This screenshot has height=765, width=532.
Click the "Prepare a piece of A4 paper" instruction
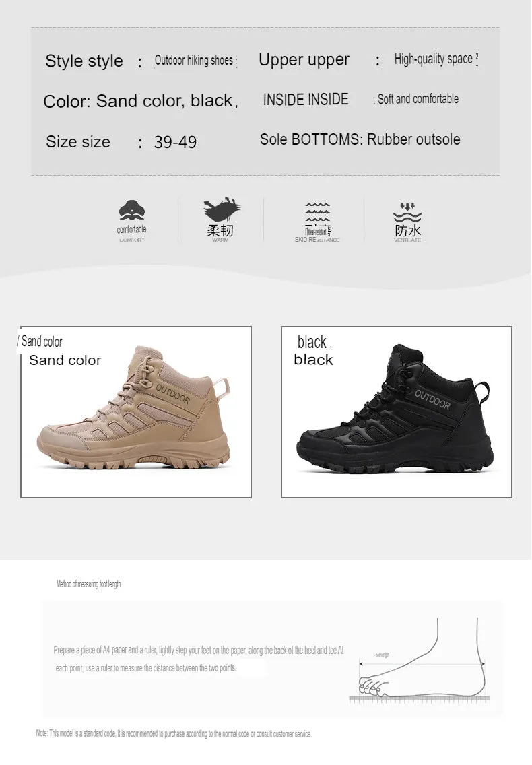(x=199, y=651)
